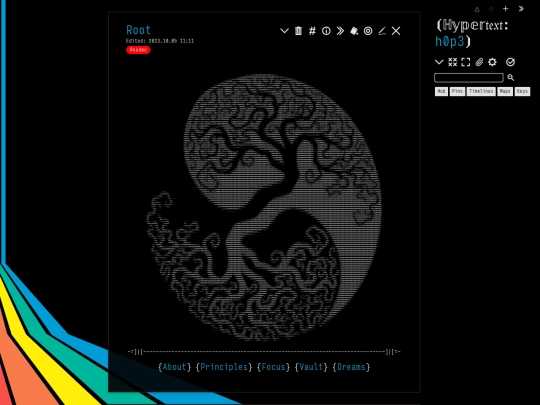Click the tag stamp icon in Root toolbar

tap(354, 31)
